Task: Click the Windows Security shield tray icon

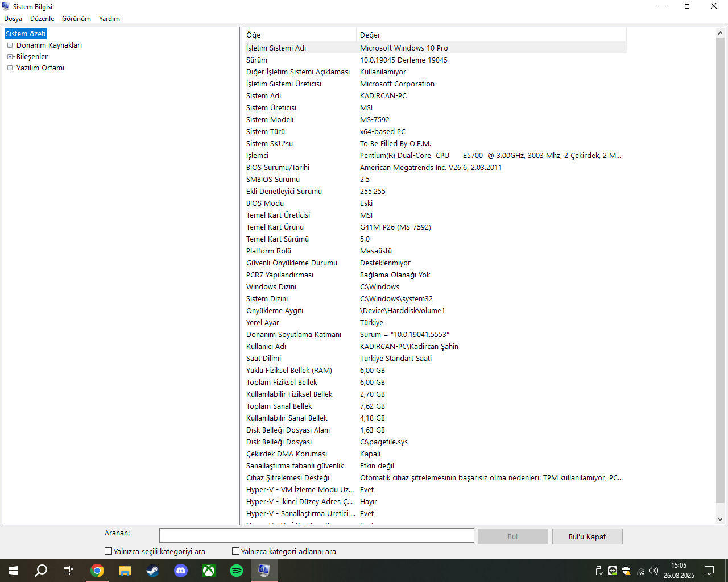Action: (626, 571)
